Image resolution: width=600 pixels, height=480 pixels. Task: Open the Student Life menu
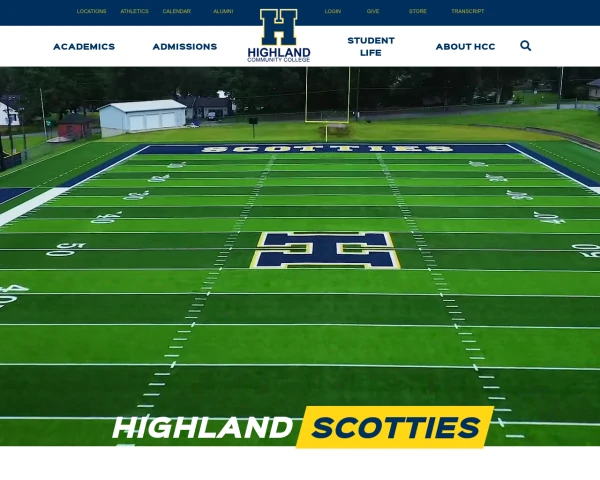(371, 47)
